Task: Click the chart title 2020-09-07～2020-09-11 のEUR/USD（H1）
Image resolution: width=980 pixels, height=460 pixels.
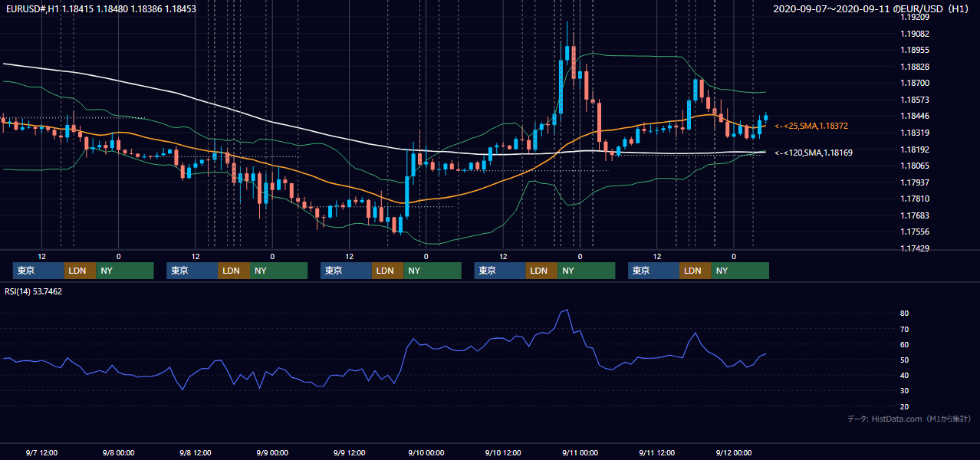Action: coord(873,9)
